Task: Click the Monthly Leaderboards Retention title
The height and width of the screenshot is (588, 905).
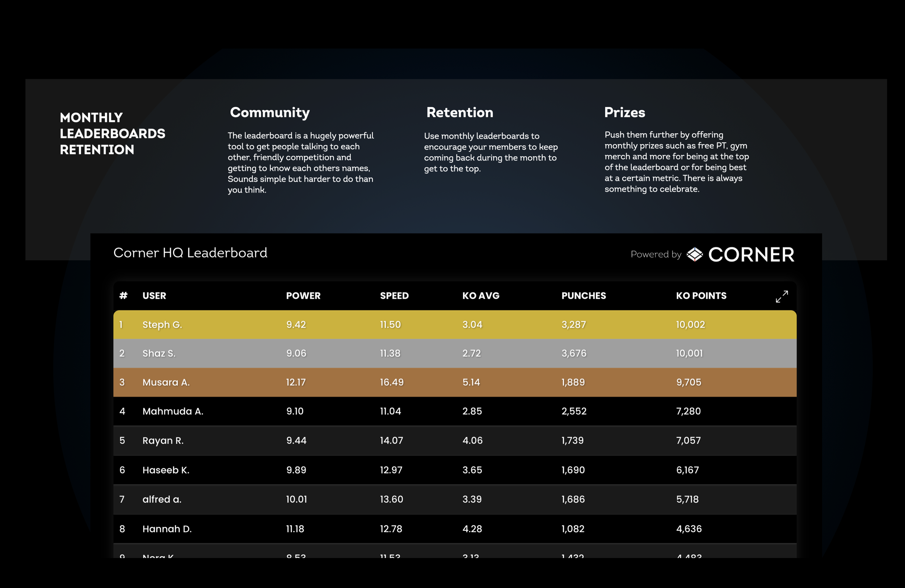Action: pos(113,134)
